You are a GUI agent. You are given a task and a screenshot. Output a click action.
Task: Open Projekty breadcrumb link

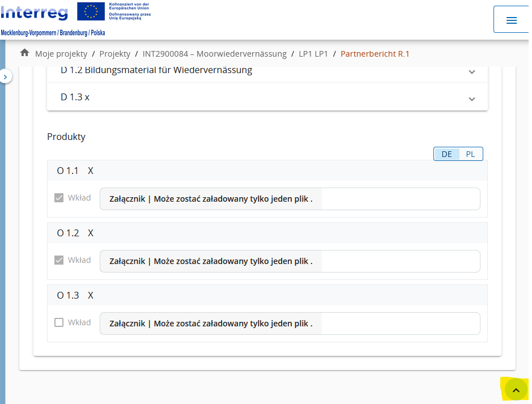[x=114, y=54]
